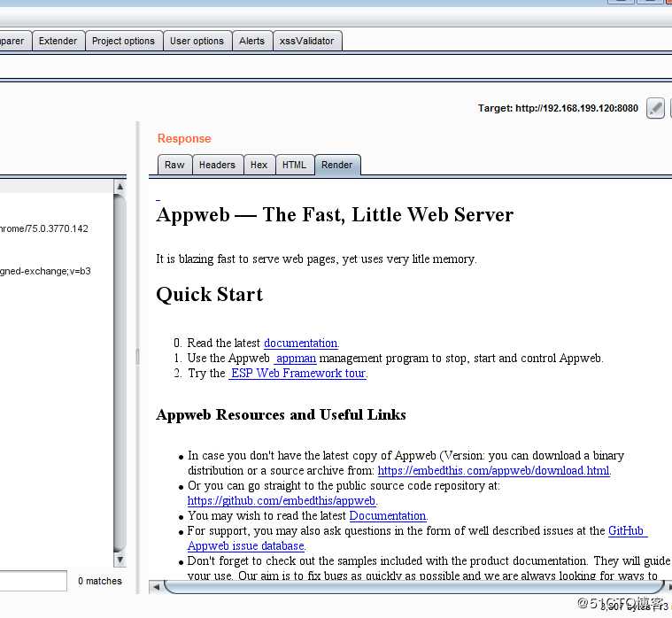Image resolution: width=672 pixels, height=618 pixels.
Task: Follow the appman link
Action: pyautogui.click(x=296, y=359)
